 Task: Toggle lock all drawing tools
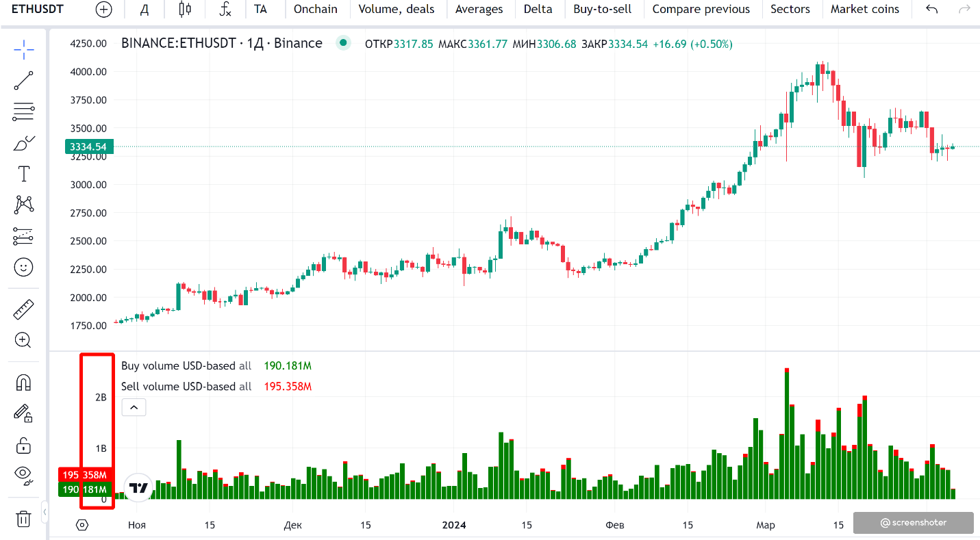click(24, 446)
